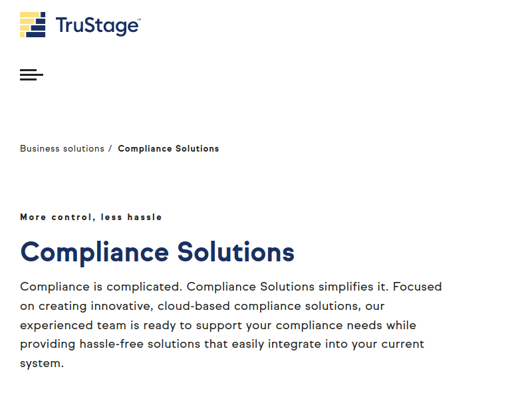Click "cloud-based" in the description text
This screenshot has height=399, width=532.
pyautogui.click(x=194, y=306)
